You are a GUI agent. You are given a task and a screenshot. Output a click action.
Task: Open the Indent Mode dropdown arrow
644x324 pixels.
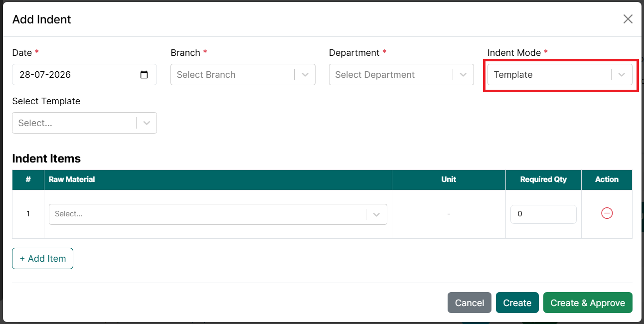tap(622, 75)
